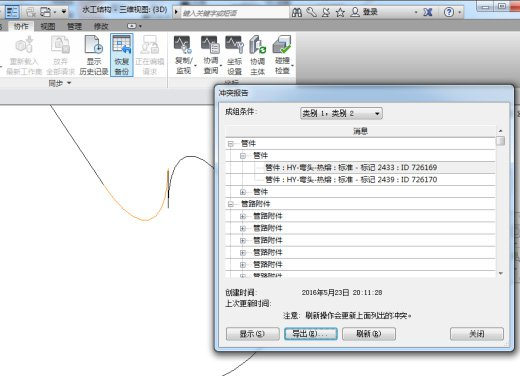Switch to the 修改 ribbon tab
This screenshot has height=376, width=520.
click(x=101, y=26)
